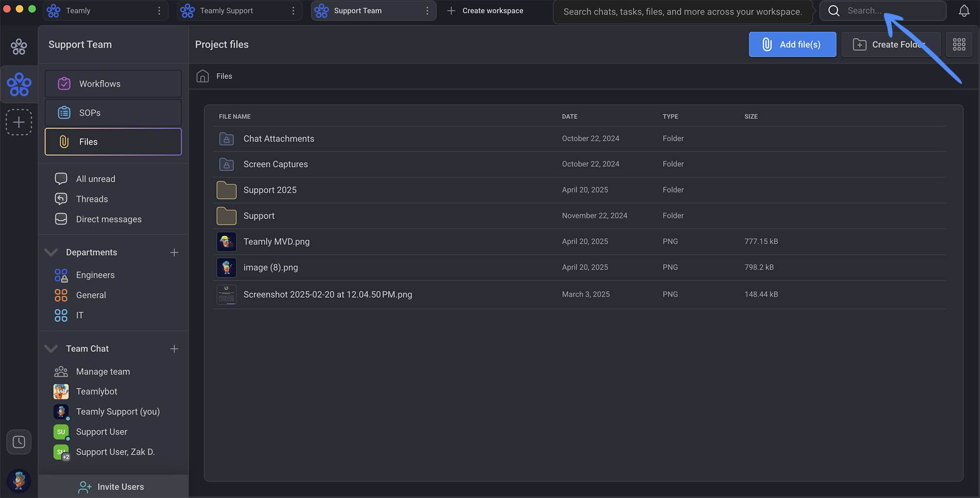
Task: Open Workflows in the sidebar
Action: click(x=113, y=84)
